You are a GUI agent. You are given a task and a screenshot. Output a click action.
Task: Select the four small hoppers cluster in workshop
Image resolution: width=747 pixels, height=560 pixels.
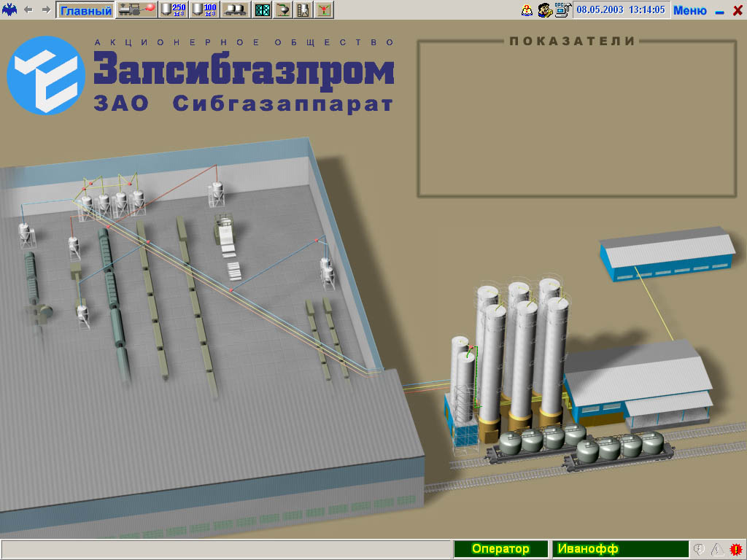[x=112, y=203]
